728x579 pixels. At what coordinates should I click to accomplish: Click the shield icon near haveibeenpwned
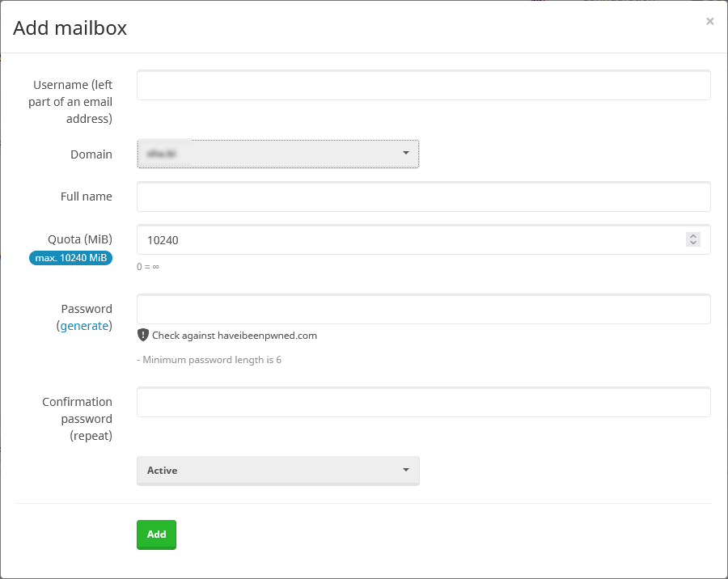(143, 335)
